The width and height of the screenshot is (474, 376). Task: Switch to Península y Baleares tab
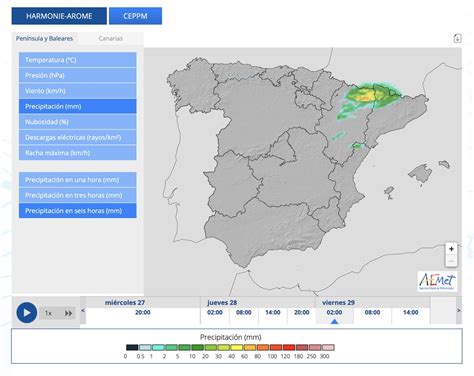[x=45, y=39]
